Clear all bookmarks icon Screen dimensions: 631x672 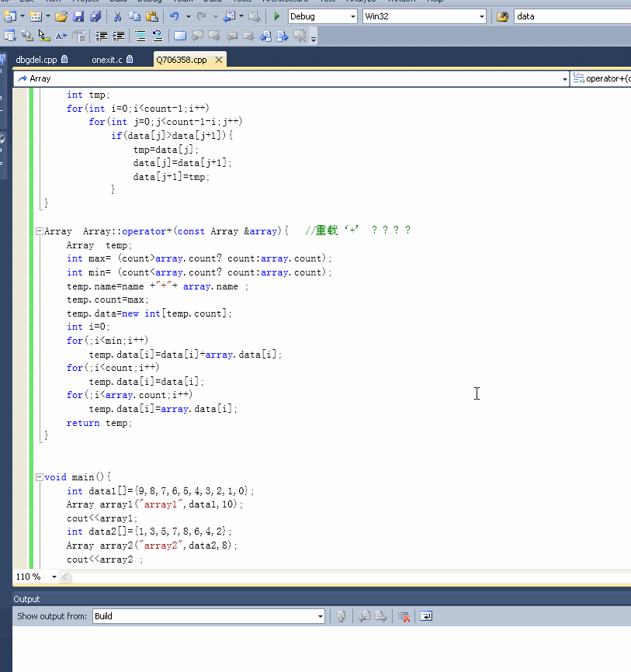[x=300, y=36]
